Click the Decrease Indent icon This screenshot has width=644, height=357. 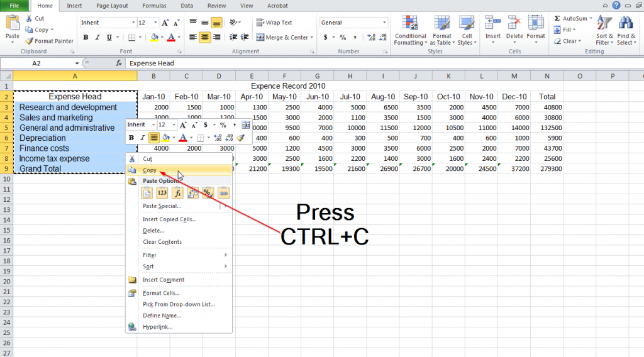233,37
